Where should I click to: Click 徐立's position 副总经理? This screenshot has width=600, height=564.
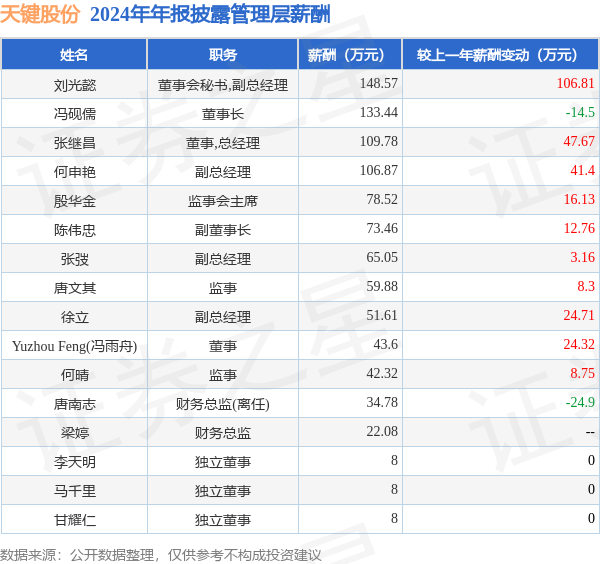(223, 317)
